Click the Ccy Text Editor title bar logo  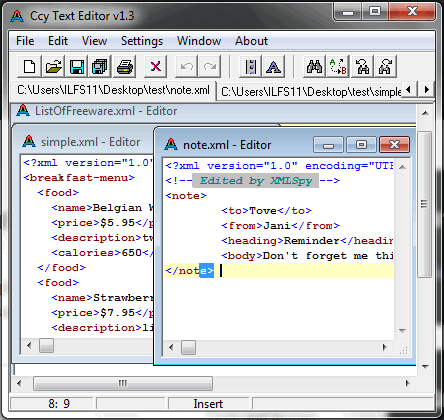[17, 16]
